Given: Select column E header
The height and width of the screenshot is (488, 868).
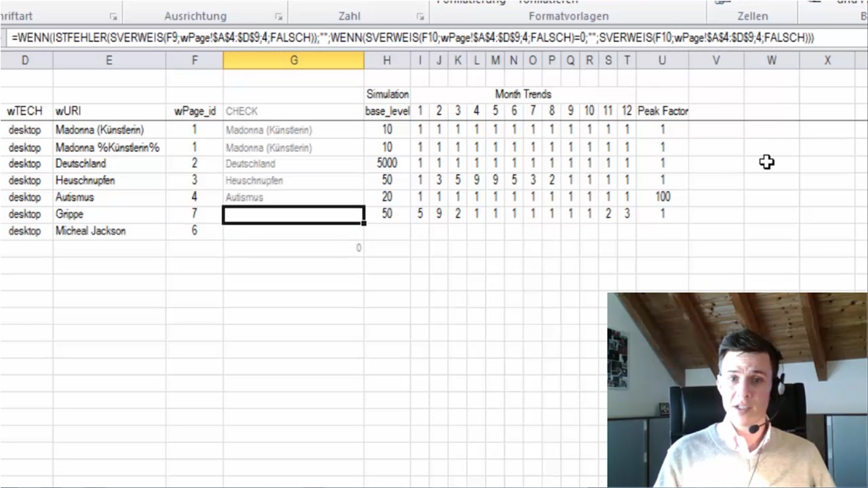Looking at the screenshot, I should point(109,60).
